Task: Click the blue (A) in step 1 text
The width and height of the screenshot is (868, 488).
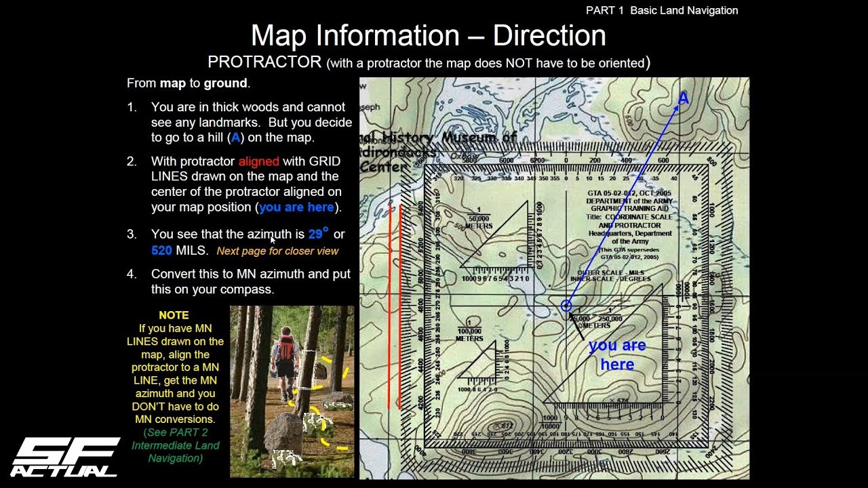Action: [x=235, y=138]
